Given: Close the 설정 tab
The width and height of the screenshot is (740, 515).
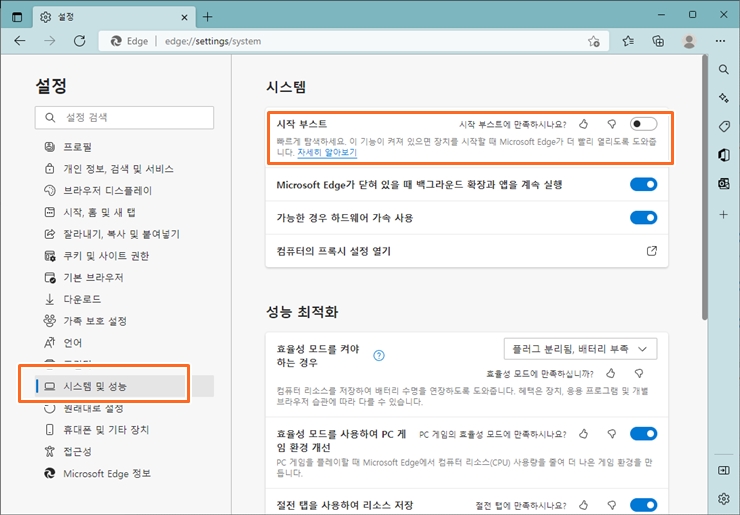Looking at the screenshot, I should click(x=185, y=17).
